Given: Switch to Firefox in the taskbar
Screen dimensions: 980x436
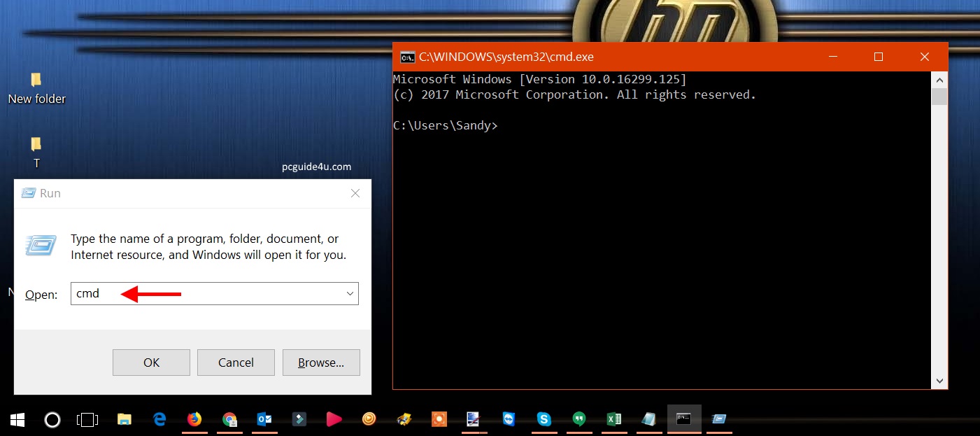Looking at the screenshot, I should point(194,419).
